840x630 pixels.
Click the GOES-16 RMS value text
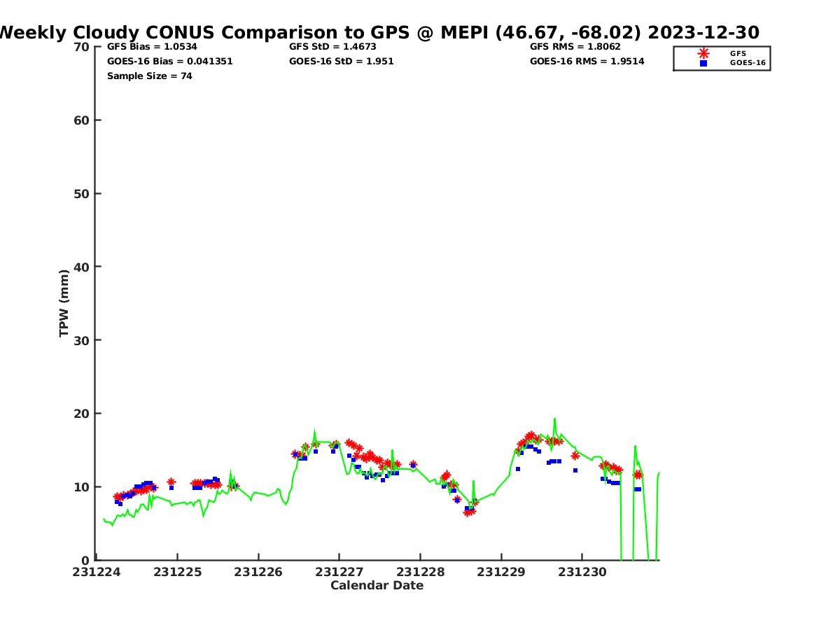point(587,62)
